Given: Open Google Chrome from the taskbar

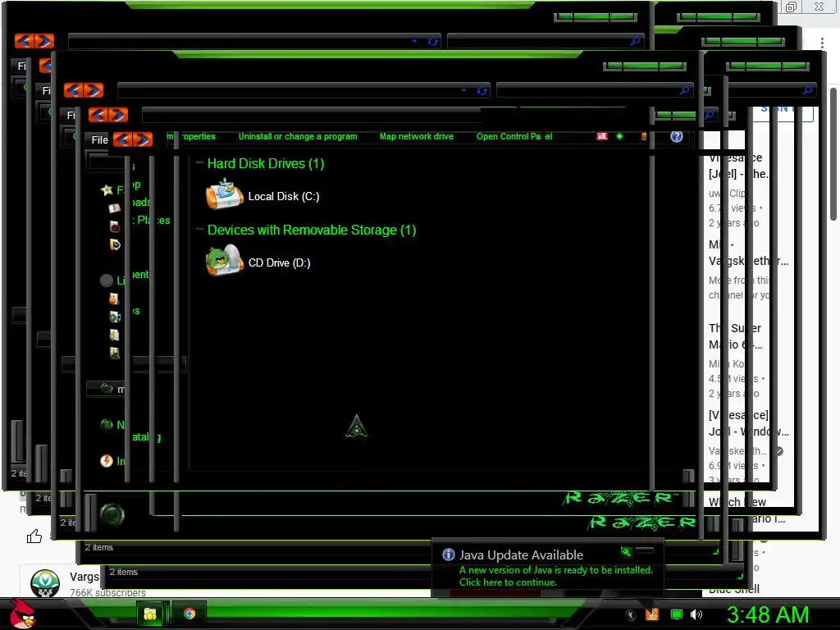Looking at the screenshot, I should (x=189, y=614).
